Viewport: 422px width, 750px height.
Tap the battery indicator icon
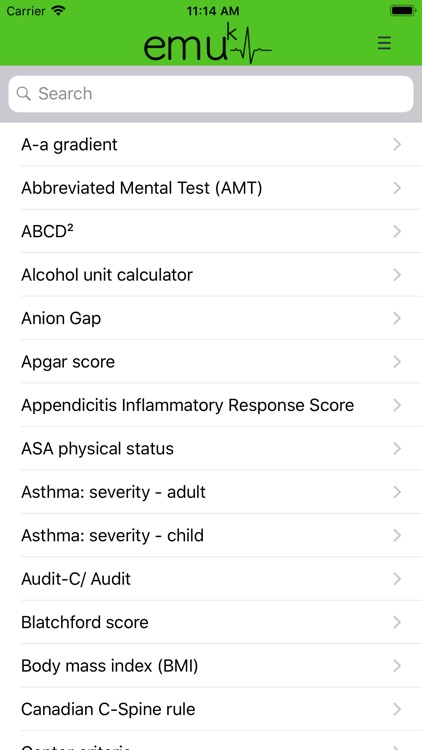[x=402, y=11]
